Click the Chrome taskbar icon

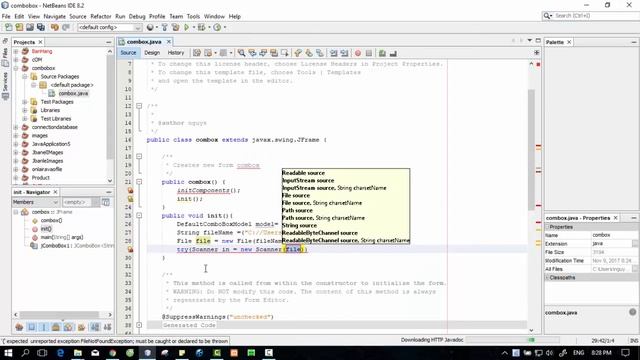112,353
